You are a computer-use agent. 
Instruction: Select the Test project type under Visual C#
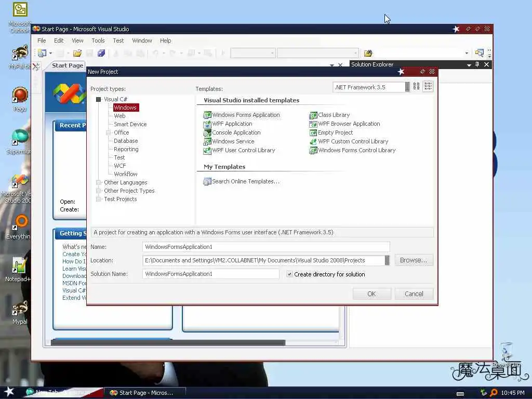119,157
